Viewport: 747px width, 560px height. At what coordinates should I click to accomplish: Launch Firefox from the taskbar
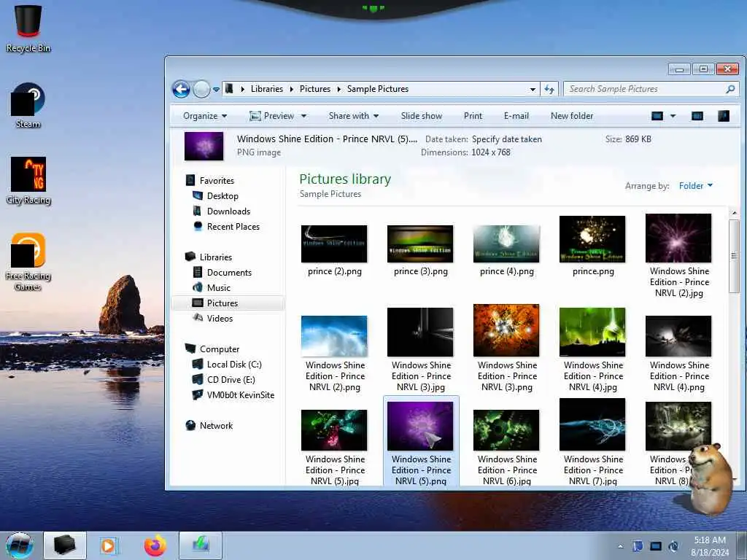point(155,545)
